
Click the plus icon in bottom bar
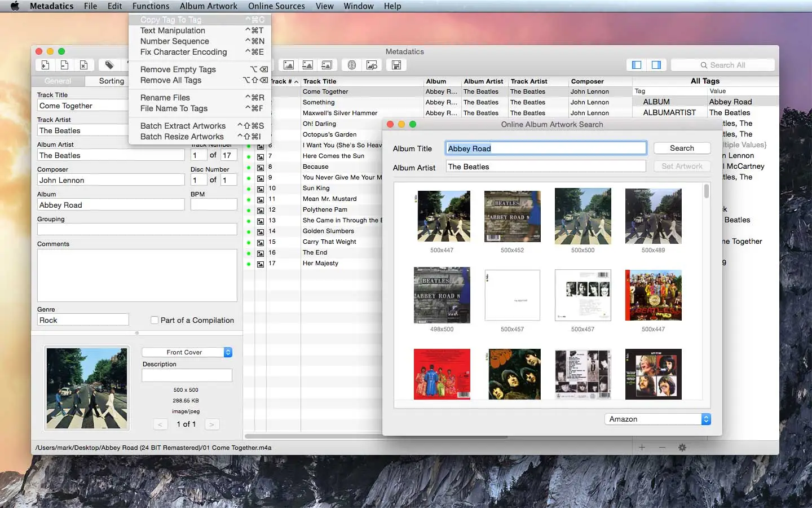(642, 448)
